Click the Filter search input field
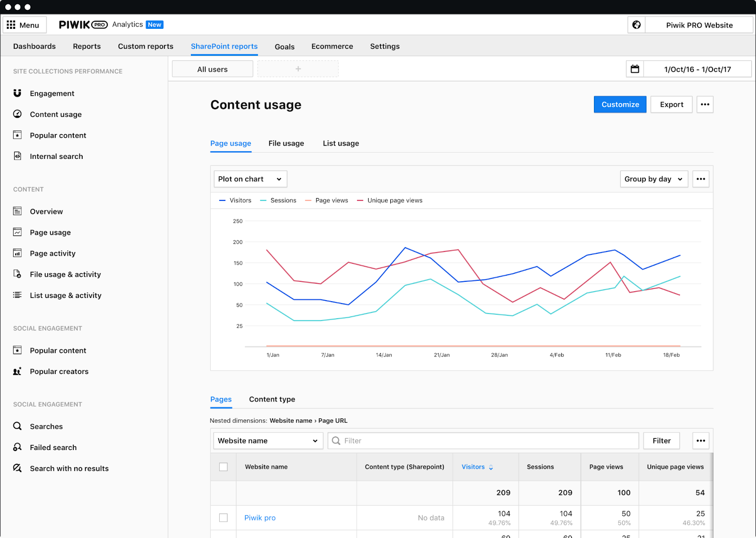Screen dimensions: 756x538 pos(489,441)
